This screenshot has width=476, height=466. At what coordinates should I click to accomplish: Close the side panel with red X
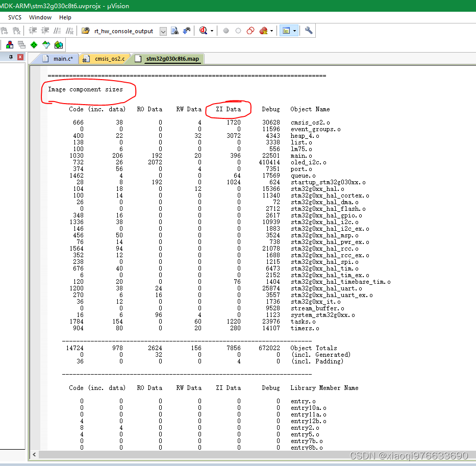(x=20, y=57)
